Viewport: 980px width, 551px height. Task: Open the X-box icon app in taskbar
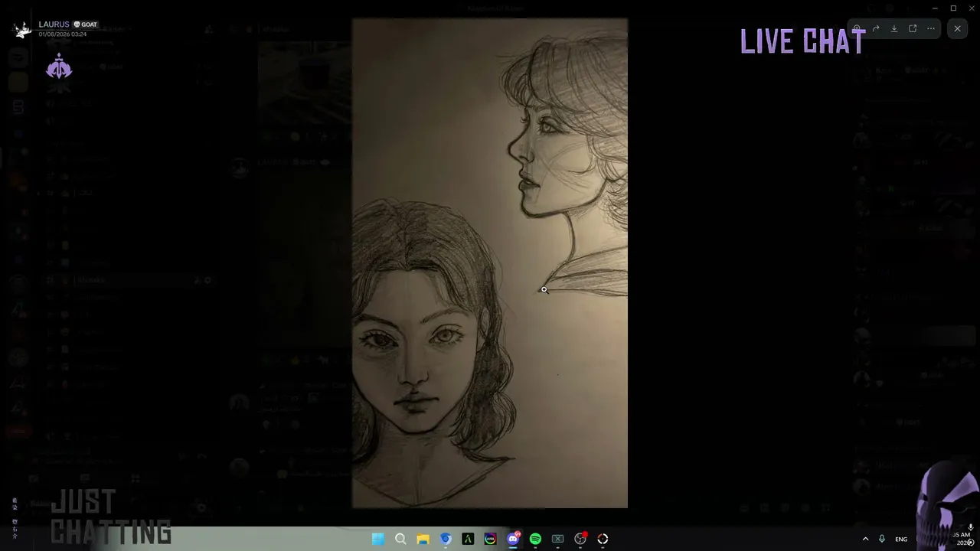[x=558, y=539]
